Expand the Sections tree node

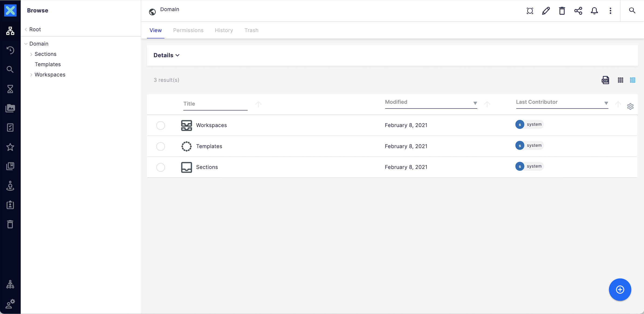31,54
